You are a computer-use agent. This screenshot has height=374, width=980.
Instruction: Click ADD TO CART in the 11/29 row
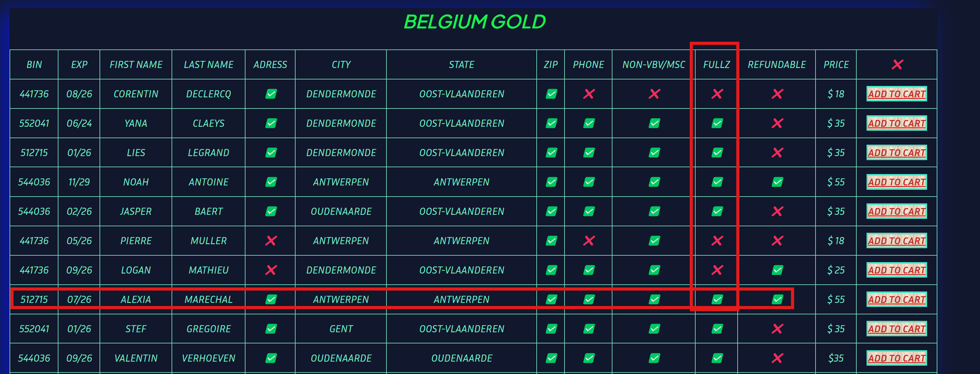pyautogui.click(x=897, y=182)
